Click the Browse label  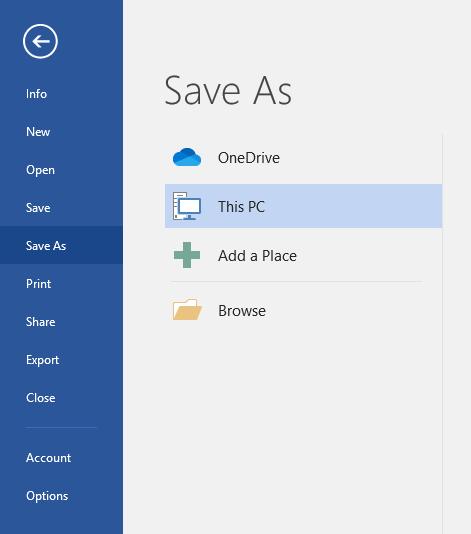pos(242,311)
